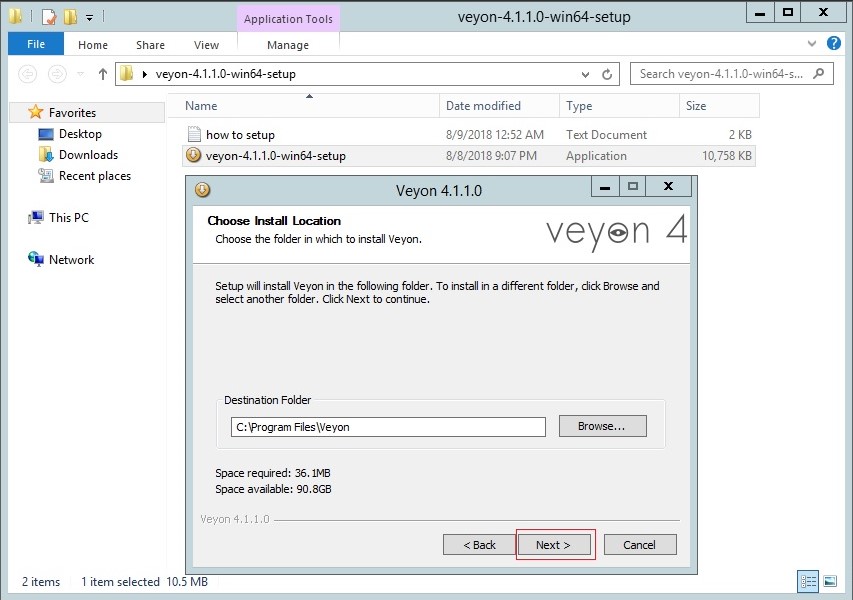This screenshot has height=600, width=853.
Task: Select the Veyon installer icon in dialog titlebar
Action: (x=201, y=186)
